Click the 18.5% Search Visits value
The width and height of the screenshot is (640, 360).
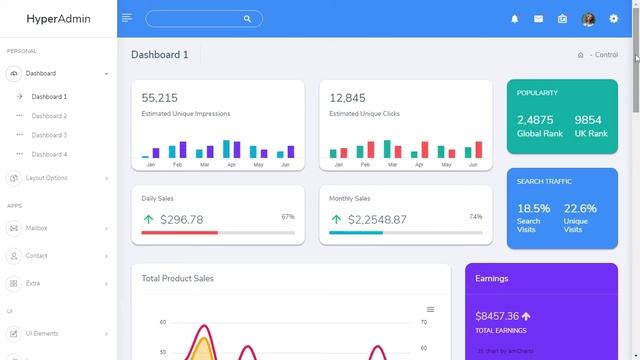click(533, 209)
